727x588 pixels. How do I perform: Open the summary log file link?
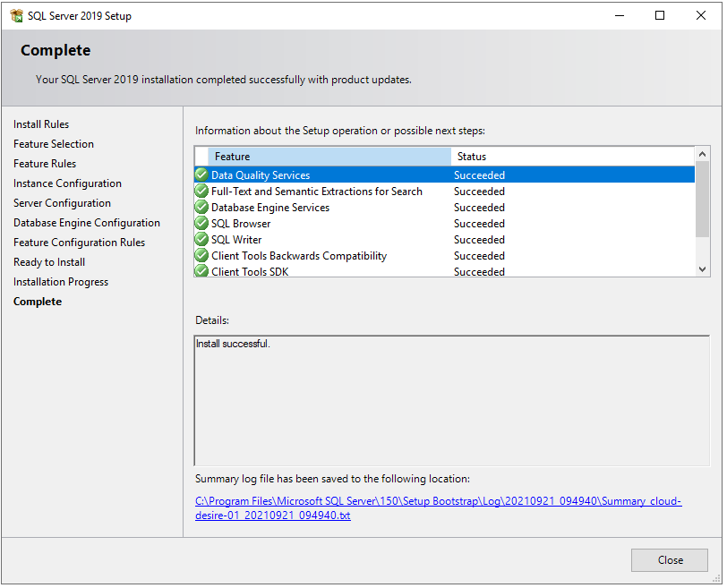[438, 508]
